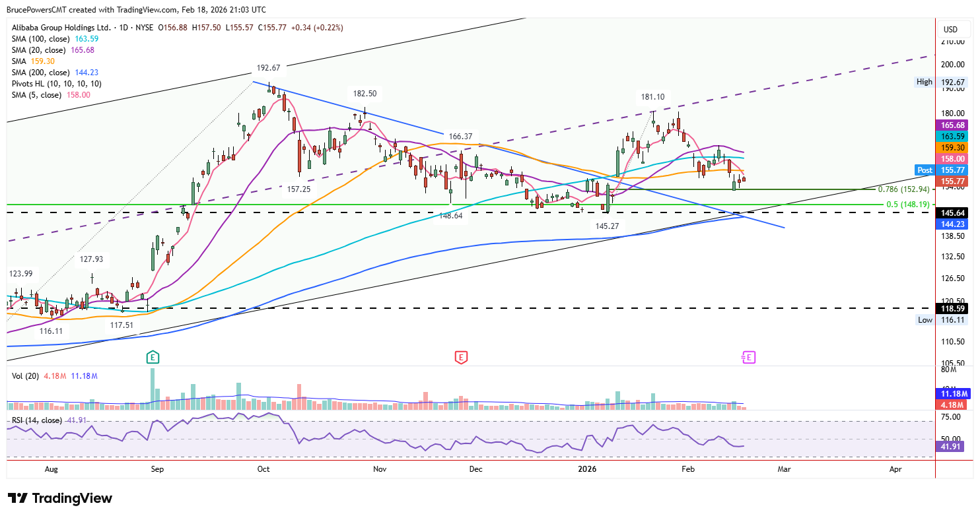980x518 pixels.
Task: Click the orange 159.30 price axis tag
Action: (953, 147)
